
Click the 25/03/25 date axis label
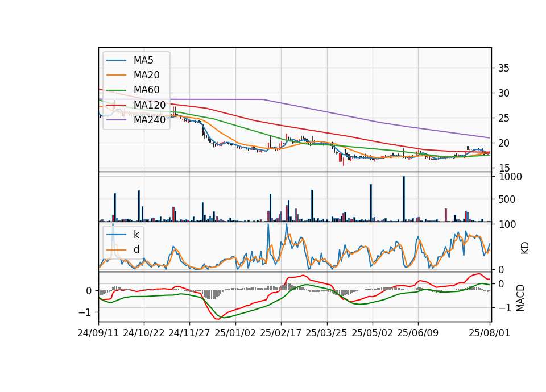click(326, 333)
